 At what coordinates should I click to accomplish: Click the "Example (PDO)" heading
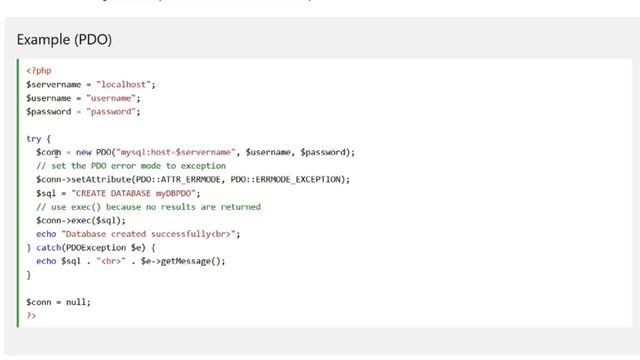coord(64,40)
